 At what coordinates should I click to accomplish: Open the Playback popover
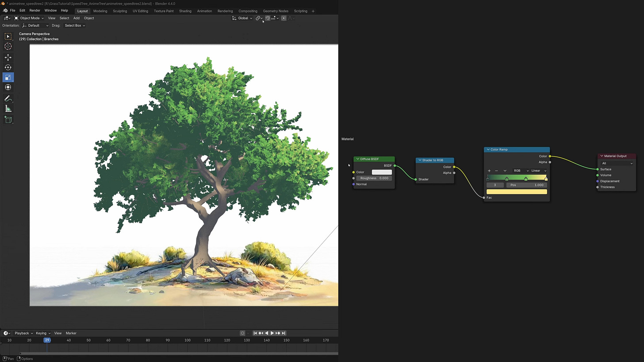[23, 333]
